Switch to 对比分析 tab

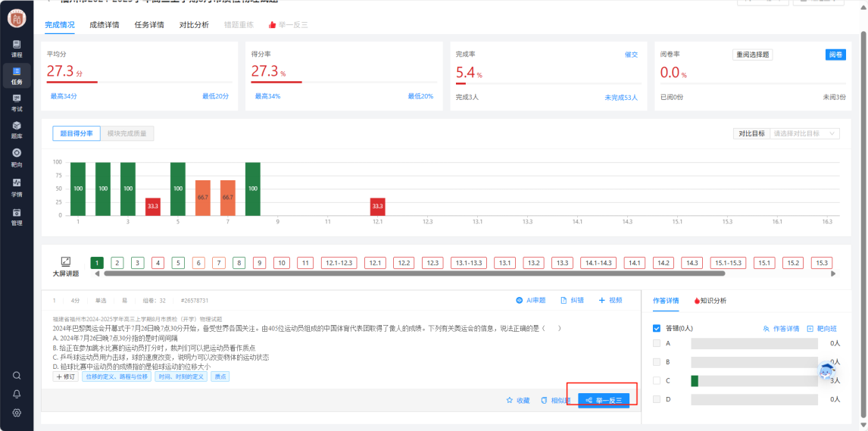tap(195, 25)
